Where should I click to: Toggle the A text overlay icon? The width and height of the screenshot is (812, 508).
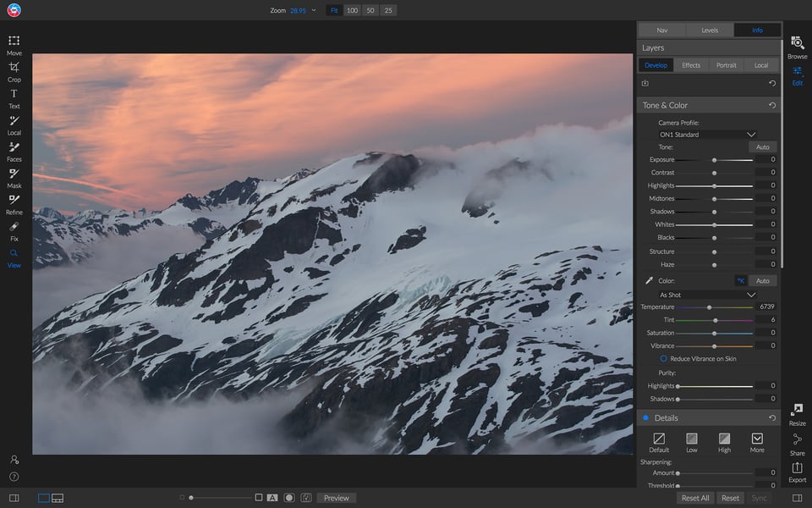tap(272, 498)
